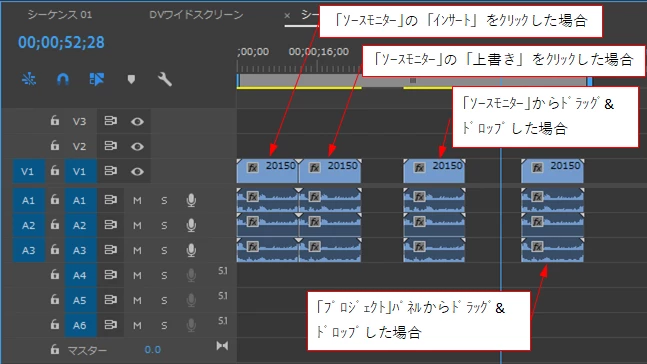Close the active sequence tab
This screenshot has height=364, width=647.
(287, 16)
